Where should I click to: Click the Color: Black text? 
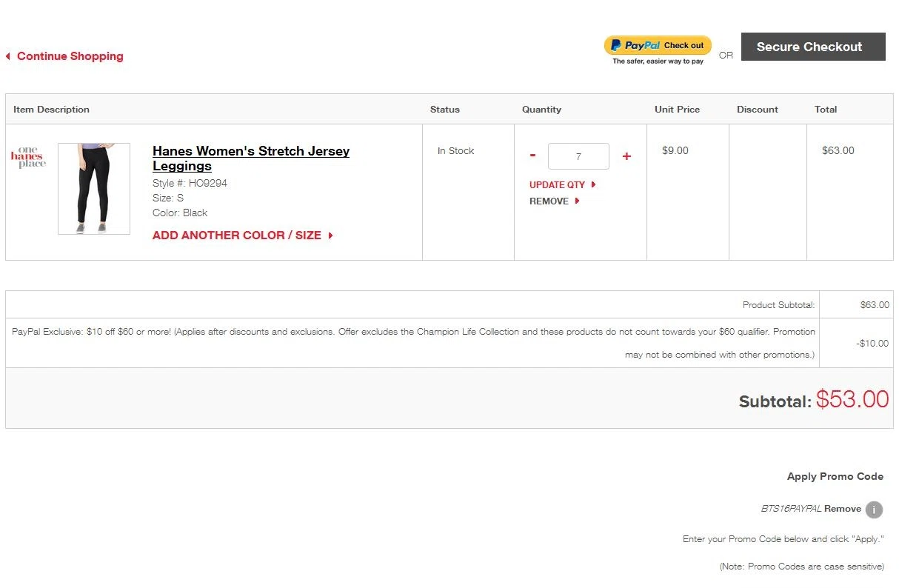[180, 213]
